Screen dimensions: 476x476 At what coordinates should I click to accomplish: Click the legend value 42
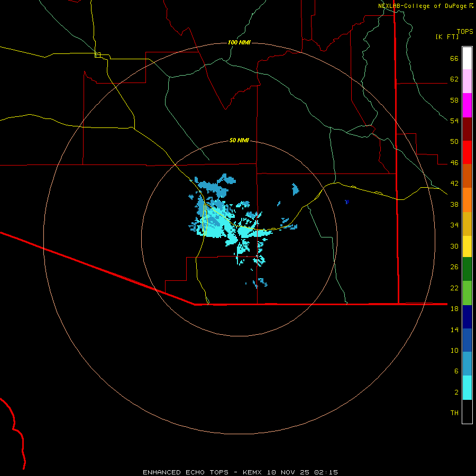[x=454, y=184]
